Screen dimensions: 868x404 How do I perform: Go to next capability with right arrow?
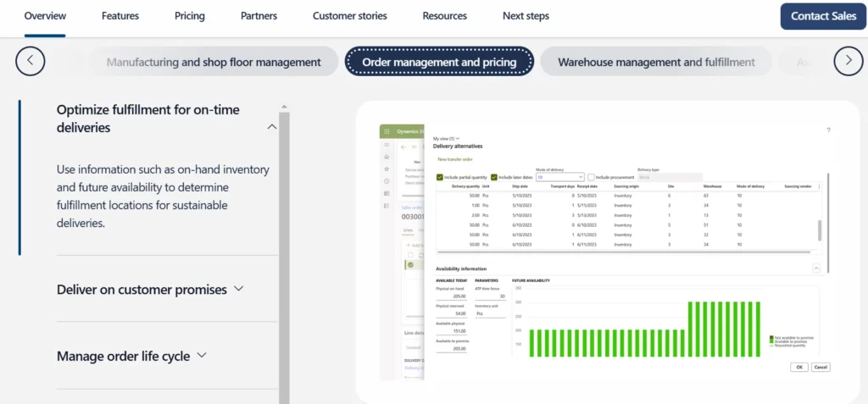click(848, 61)
